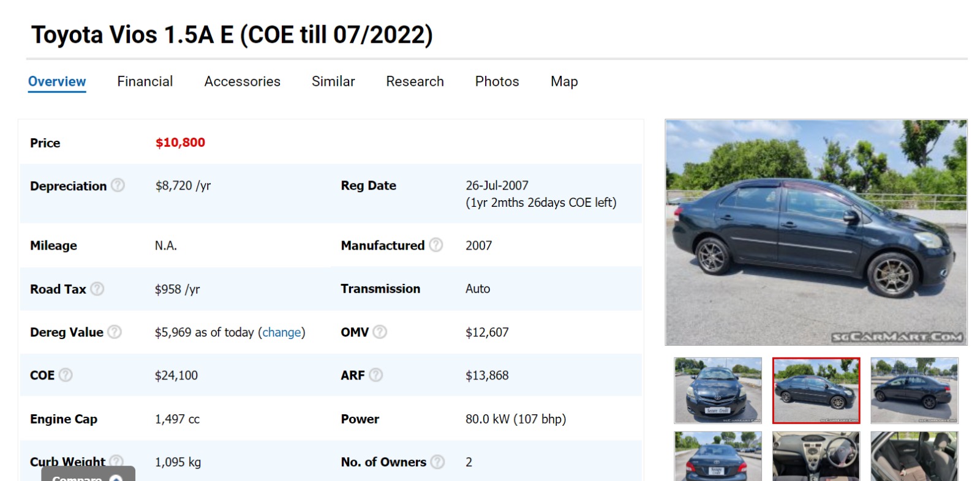
Task: Click the help icon next to Depreciation
Action: [x=118, y=185]
